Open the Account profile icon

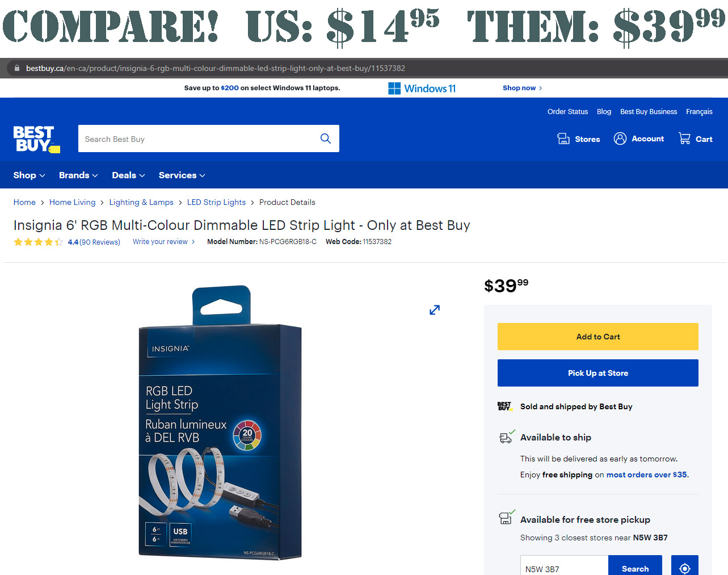click(620, 138)
